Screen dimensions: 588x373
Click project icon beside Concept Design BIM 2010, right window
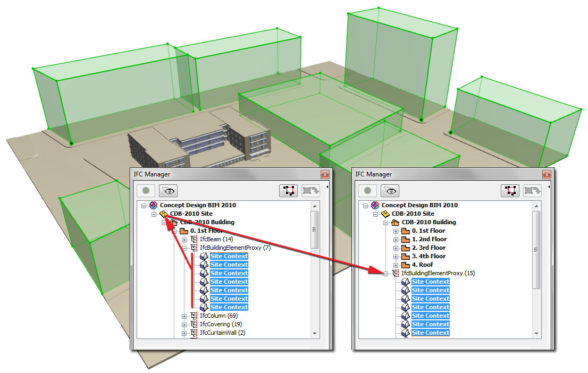[x=375, y=205]
